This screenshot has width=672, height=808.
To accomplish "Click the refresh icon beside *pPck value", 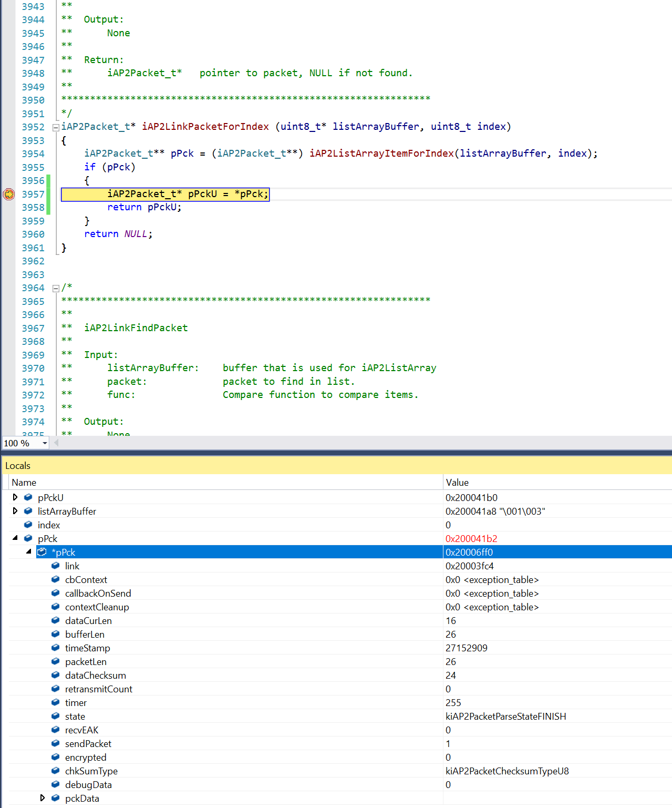I will pyautogui.click(x=42, y=552).
